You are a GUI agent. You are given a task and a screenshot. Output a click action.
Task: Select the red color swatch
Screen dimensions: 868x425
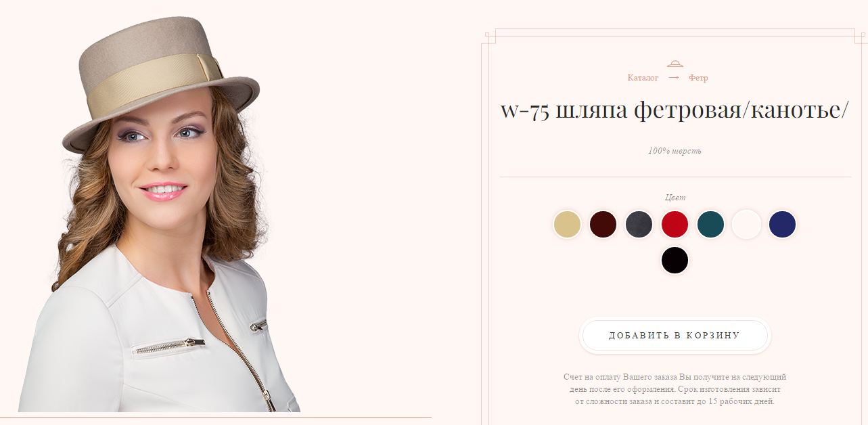[675, 224]
